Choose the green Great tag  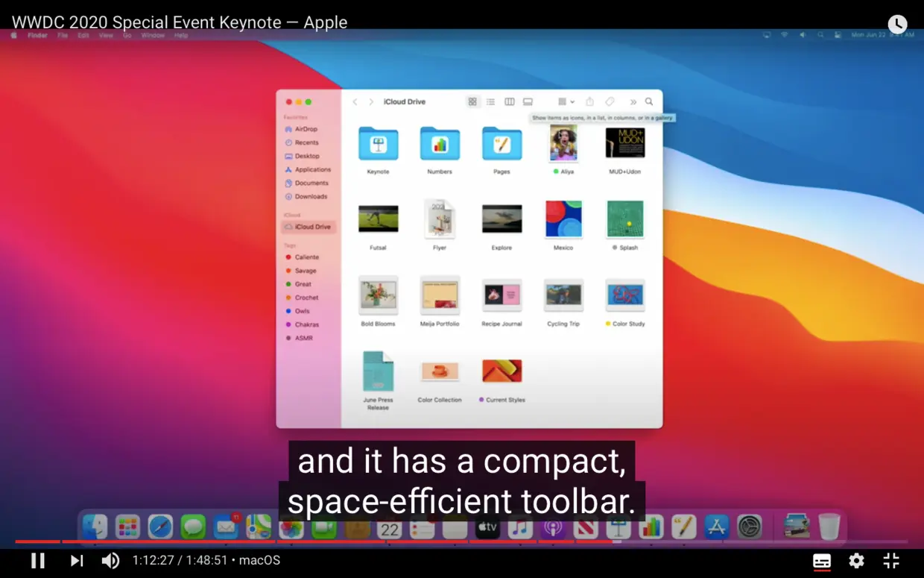pyautogui.click(x=298, y=284)
